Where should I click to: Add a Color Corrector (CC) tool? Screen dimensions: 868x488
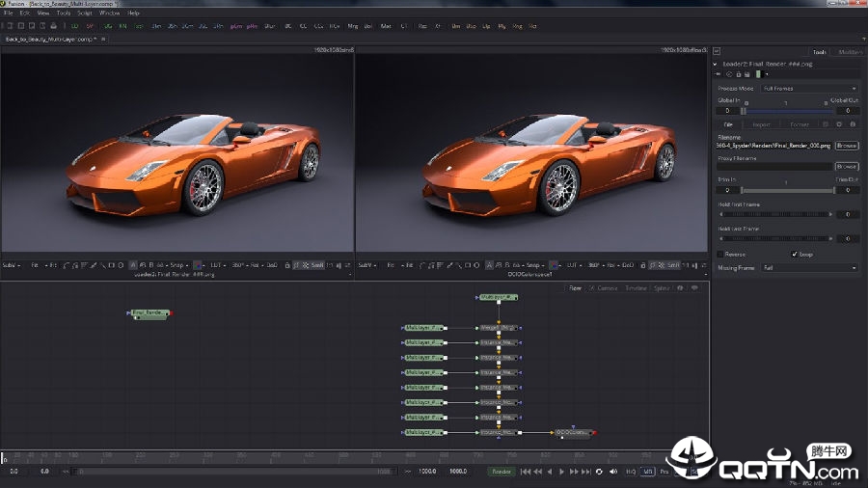[304, 26]
